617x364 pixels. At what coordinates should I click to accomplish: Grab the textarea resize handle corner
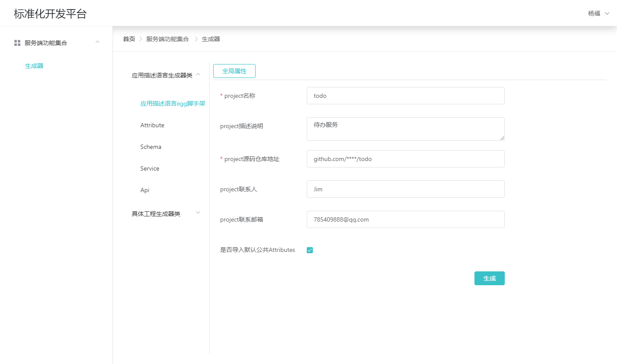coord(502,138)
